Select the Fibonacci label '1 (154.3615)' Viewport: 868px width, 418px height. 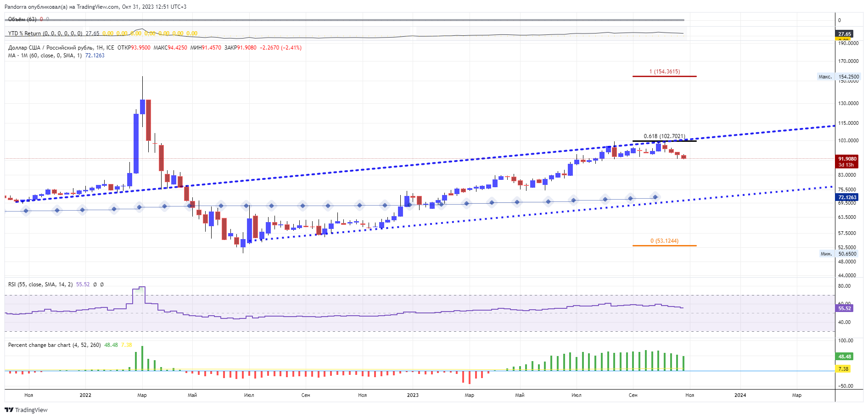pos(665,72)
